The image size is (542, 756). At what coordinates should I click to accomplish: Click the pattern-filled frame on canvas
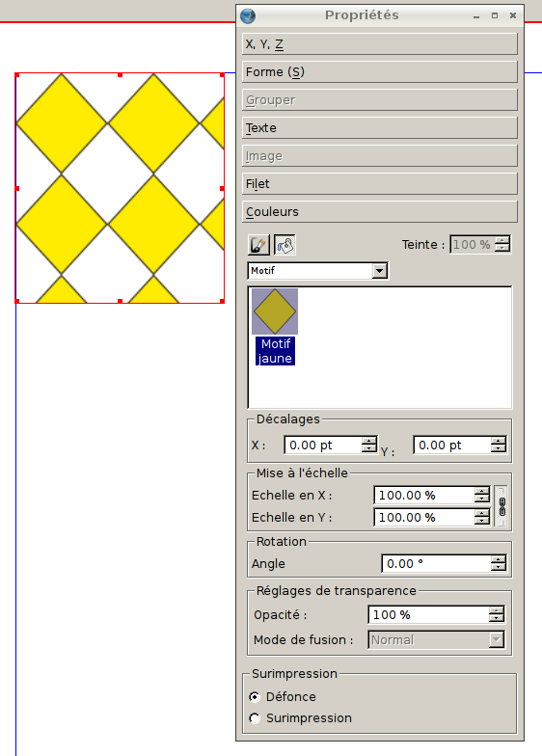click(x=120, y=188)
